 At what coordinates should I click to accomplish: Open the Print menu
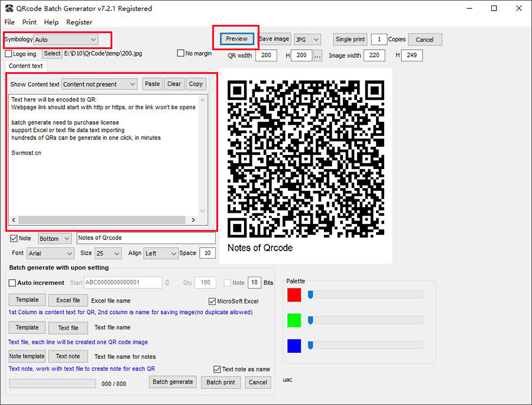pyautogui.click(x=29, y=22)
